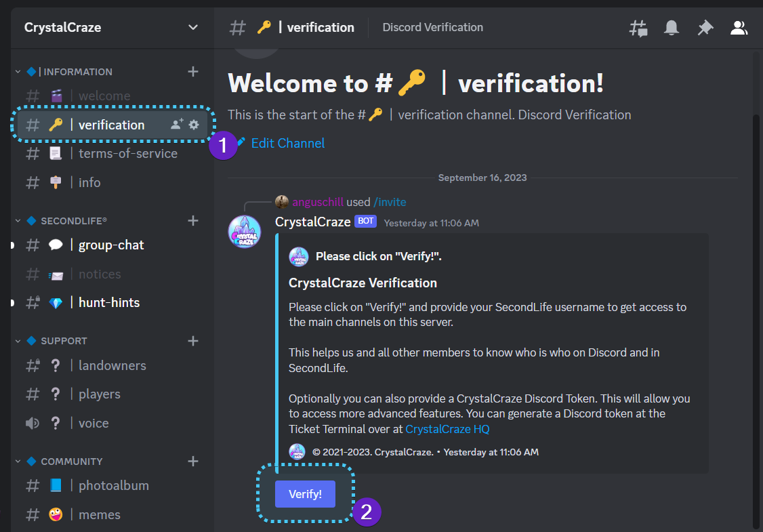Collapse the INFORMATION category
Viewport: 763px width, 532px height.
[18, 72]
